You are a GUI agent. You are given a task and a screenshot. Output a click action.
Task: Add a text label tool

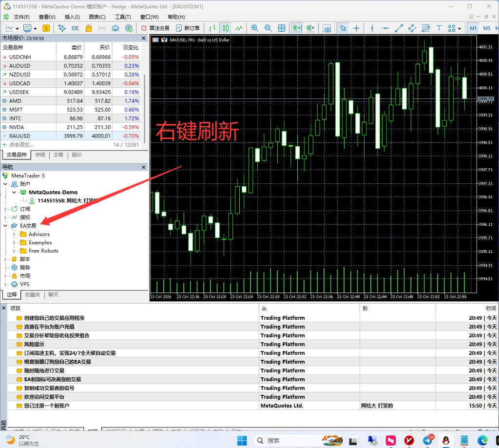[x=439, y=28]
